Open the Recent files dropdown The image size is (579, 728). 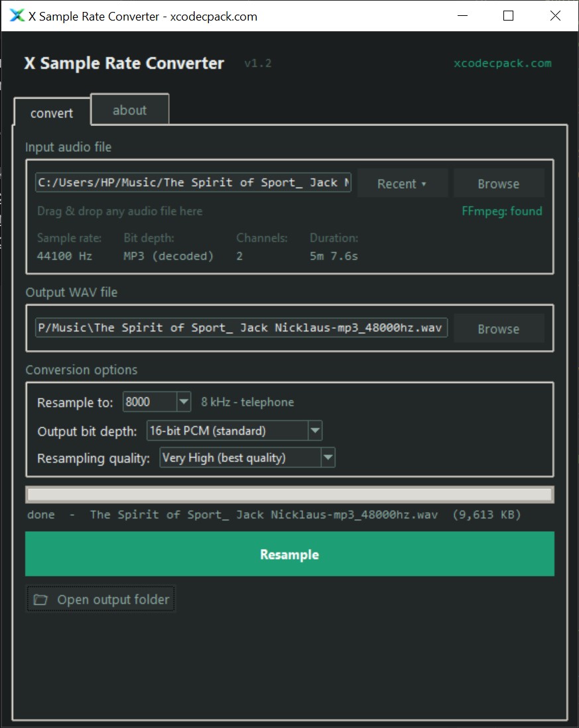tap(402, 184)
